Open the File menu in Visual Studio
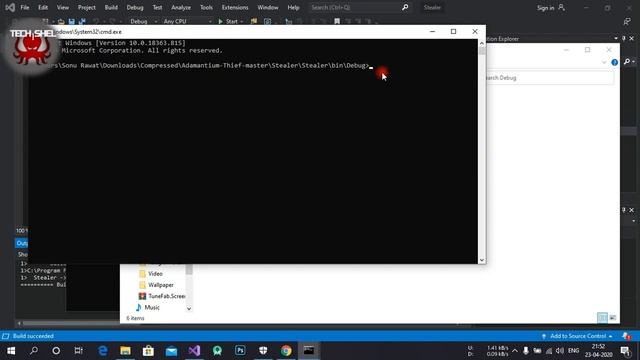640x360 pixels. point(24,7)
